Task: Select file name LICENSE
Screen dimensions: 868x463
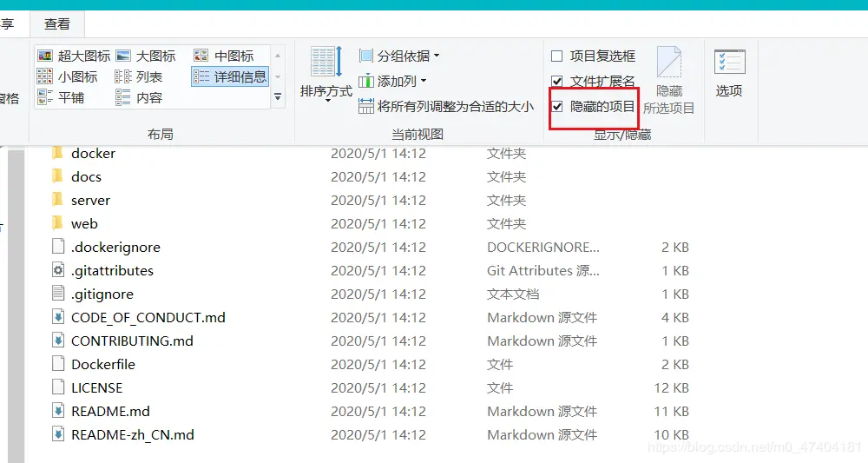Action: pos(97,387)
